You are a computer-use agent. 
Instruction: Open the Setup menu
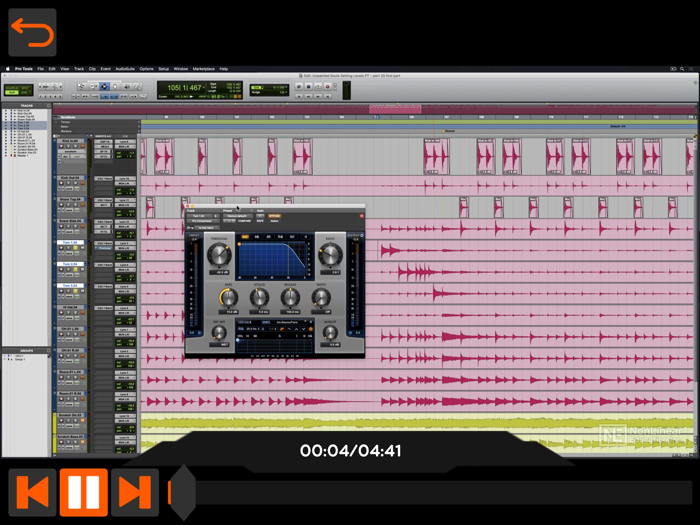point(164,69)
